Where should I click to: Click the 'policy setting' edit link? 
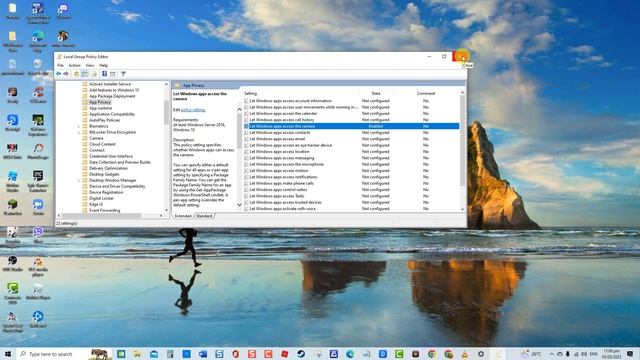click(193, 110)
